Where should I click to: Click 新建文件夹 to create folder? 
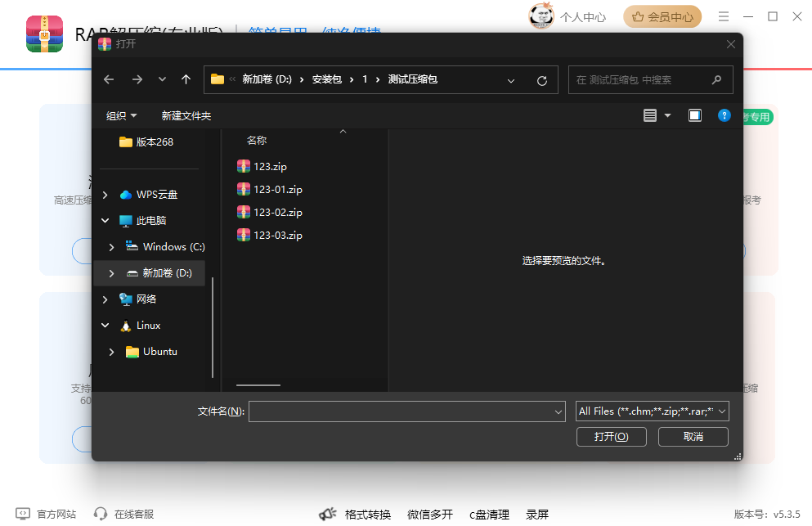[x=186, y=115]
